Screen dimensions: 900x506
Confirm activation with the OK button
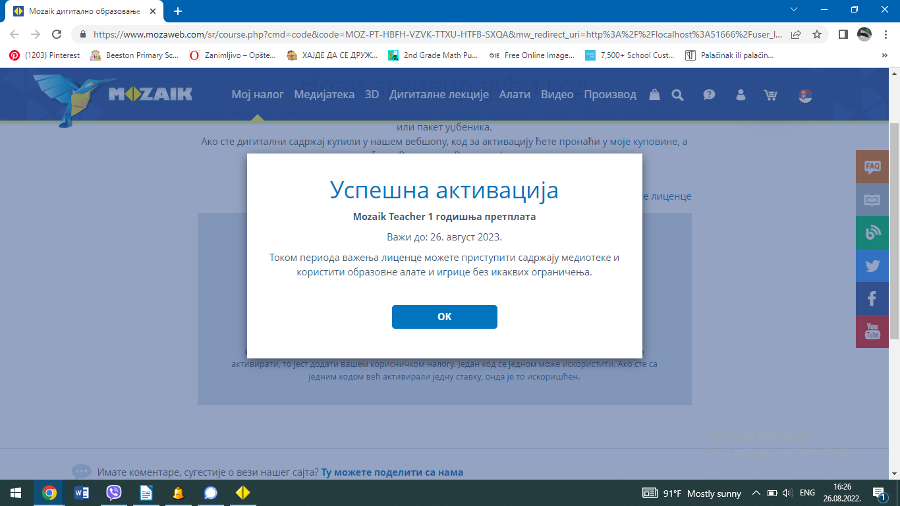(x=444, y=317)
